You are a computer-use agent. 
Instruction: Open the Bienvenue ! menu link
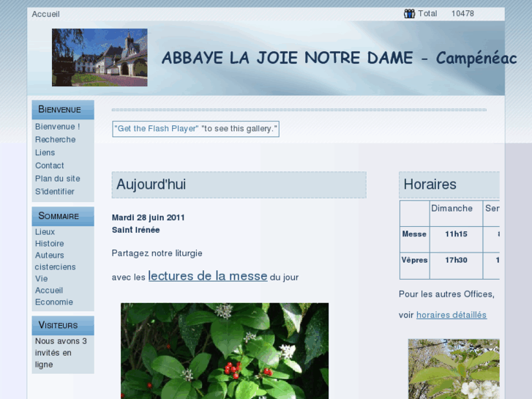[57, 127]
